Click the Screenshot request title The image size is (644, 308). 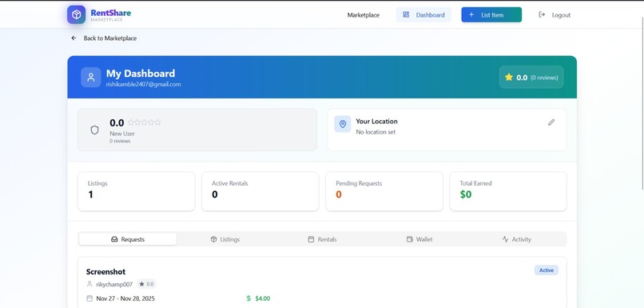point(106,272)
